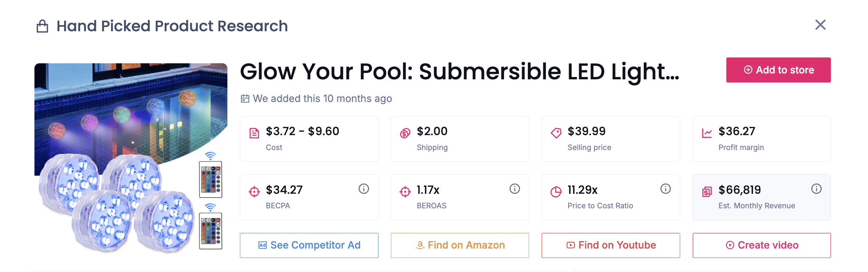Click the LED pool lights product image

(x=131, y=158)
